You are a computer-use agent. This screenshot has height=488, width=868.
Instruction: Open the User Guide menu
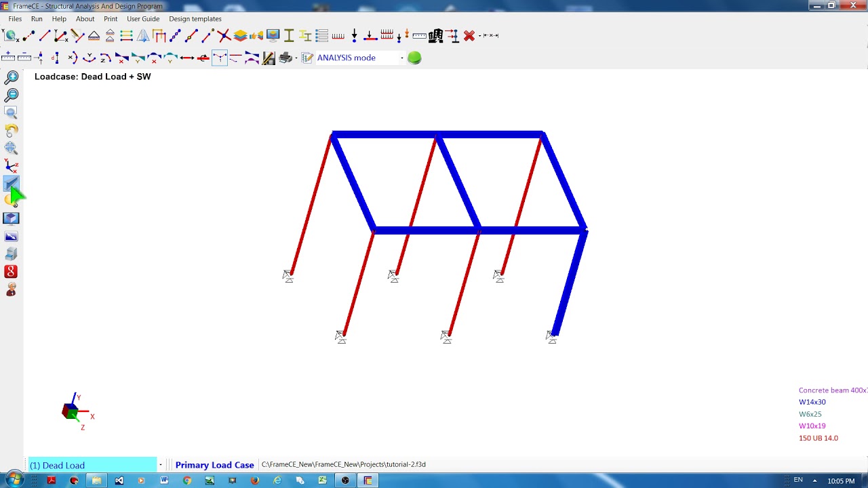143,19
